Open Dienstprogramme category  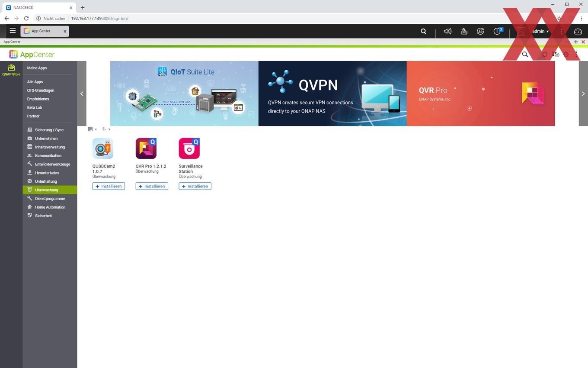click(50, 199)
